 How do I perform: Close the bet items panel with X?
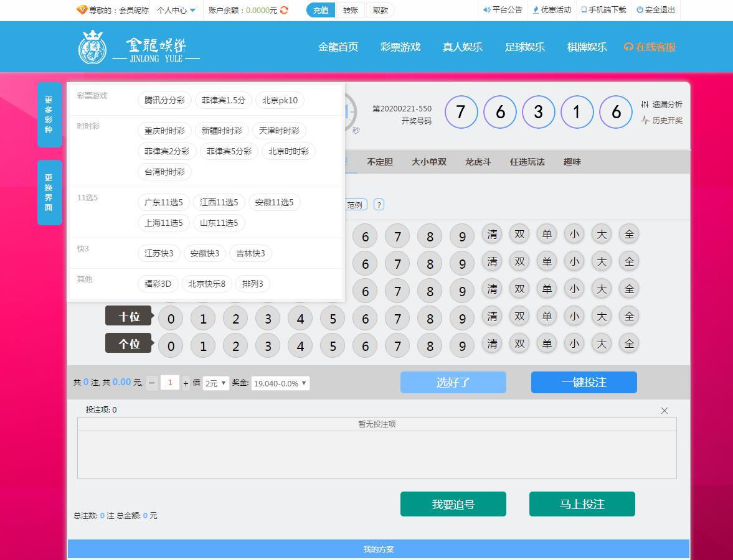(664, 411)
